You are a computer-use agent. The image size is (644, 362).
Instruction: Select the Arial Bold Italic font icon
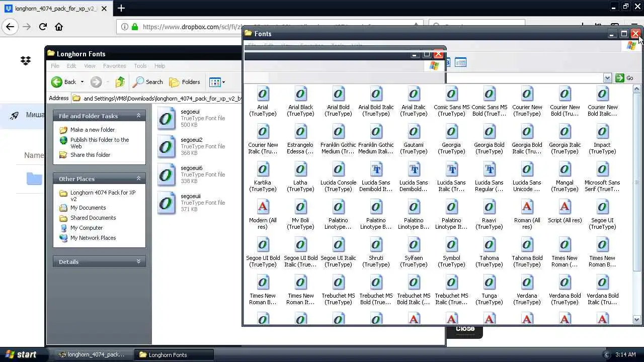[x=376, y=94]
